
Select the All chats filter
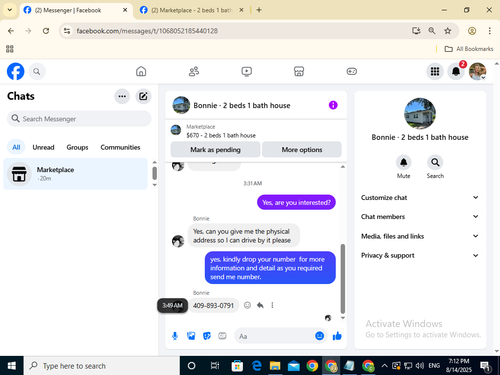click(x=16, y=147)
